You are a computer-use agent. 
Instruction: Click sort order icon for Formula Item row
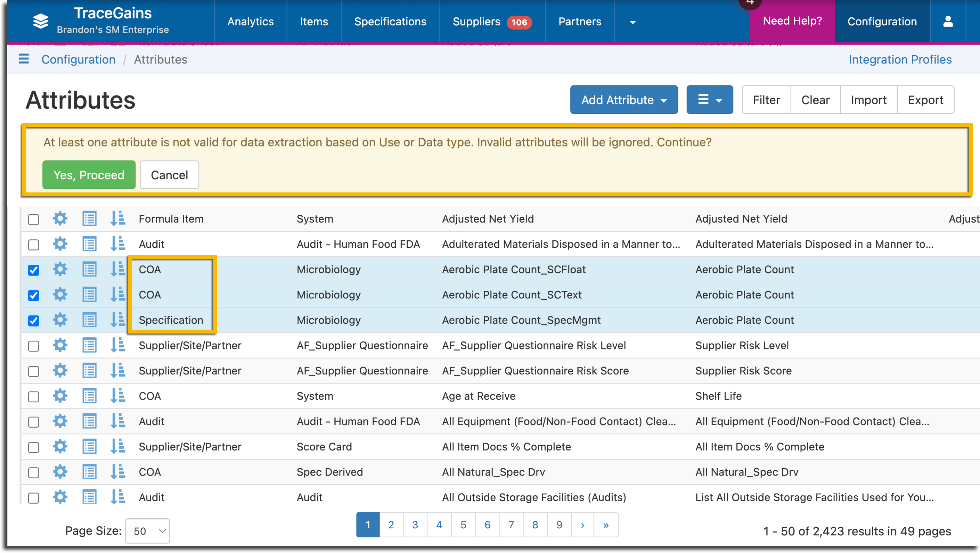117,219
